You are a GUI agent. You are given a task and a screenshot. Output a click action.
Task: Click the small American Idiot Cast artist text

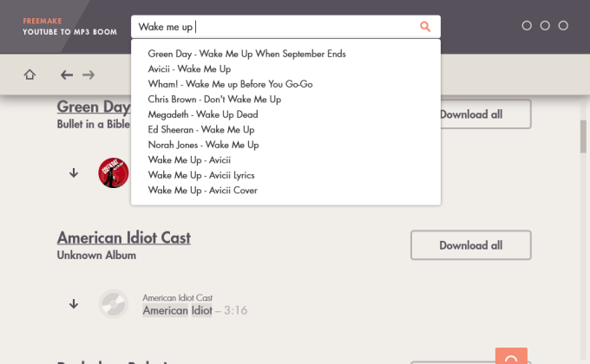pyautogui.click(x=177, y=298)
